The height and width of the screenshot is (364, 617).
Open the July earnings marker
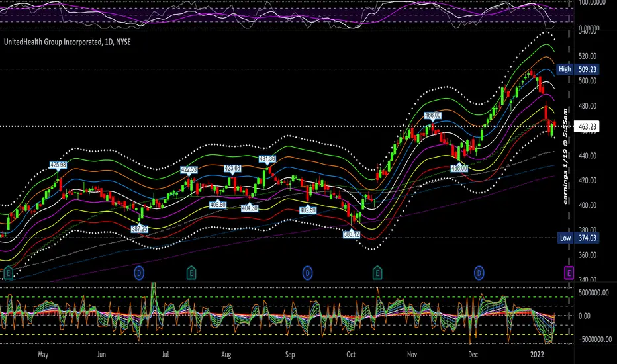(191, 273)
